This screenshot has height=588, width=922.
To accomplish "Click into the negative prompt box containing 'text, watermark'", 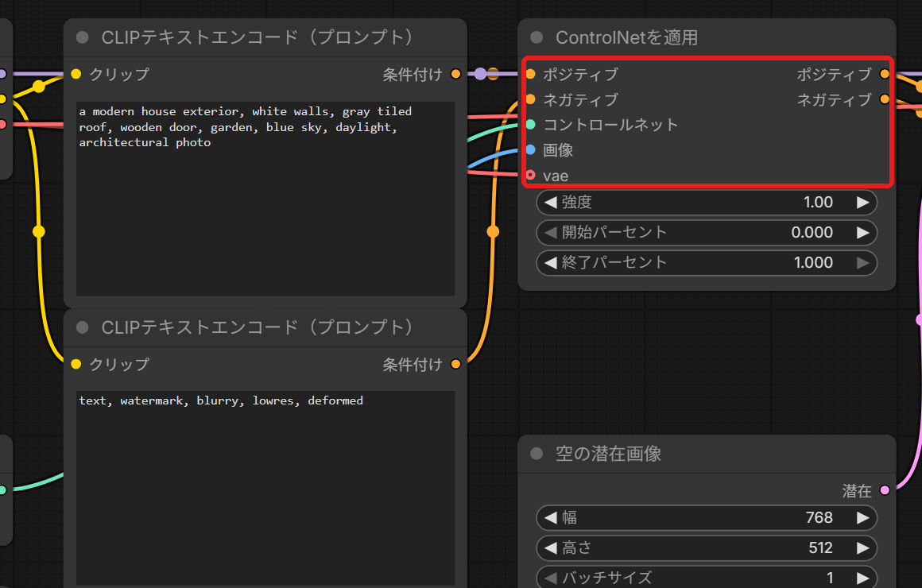I will coord(265,488).
